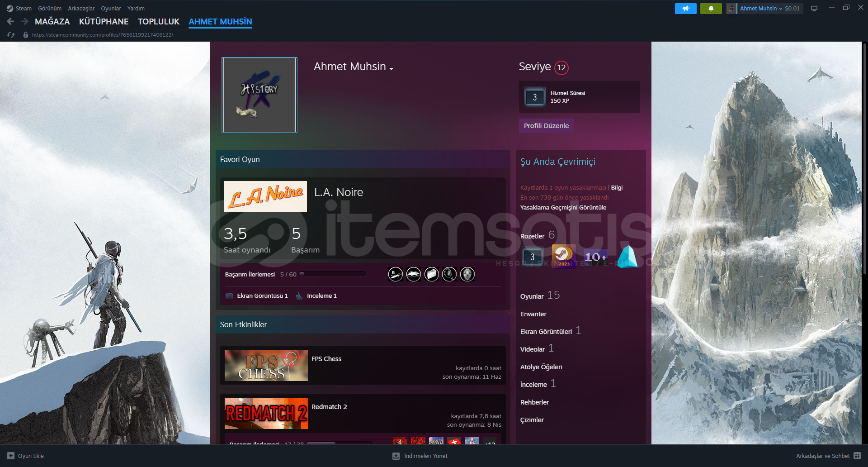The height and width of the screenshot is (467, 868).
Task: Switch to the TOPLULUK tab
Action: coord(159,21)
